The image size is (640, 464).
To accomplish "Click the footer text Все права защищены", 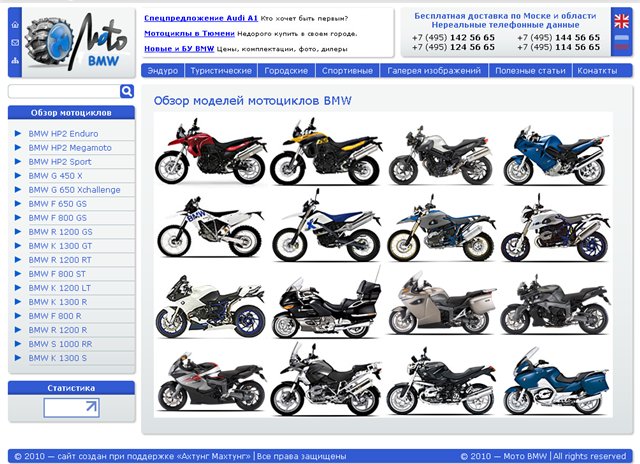I will pyautogui.click(x=302, y=456).
